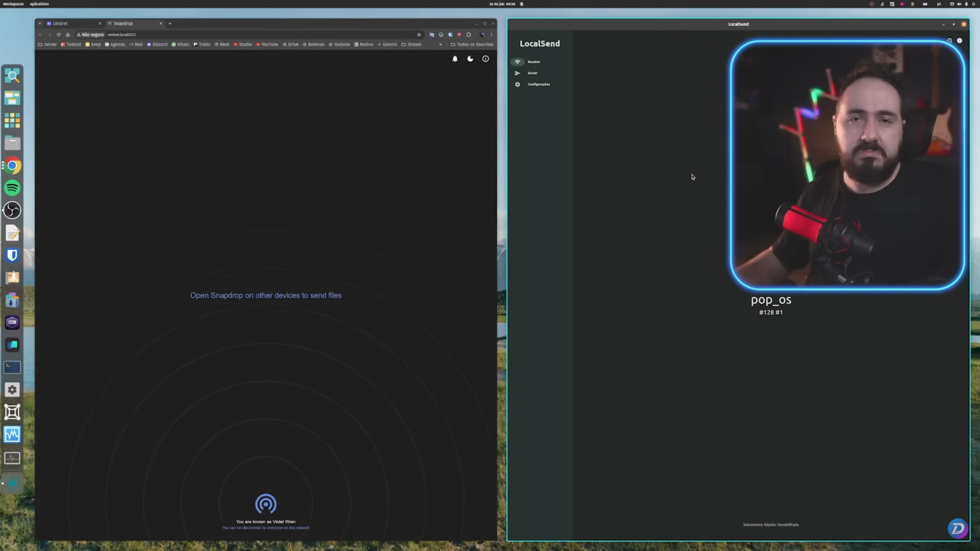Go to browser home page
The width and height of the screenshot is (980, 551).
click(68, 35)
